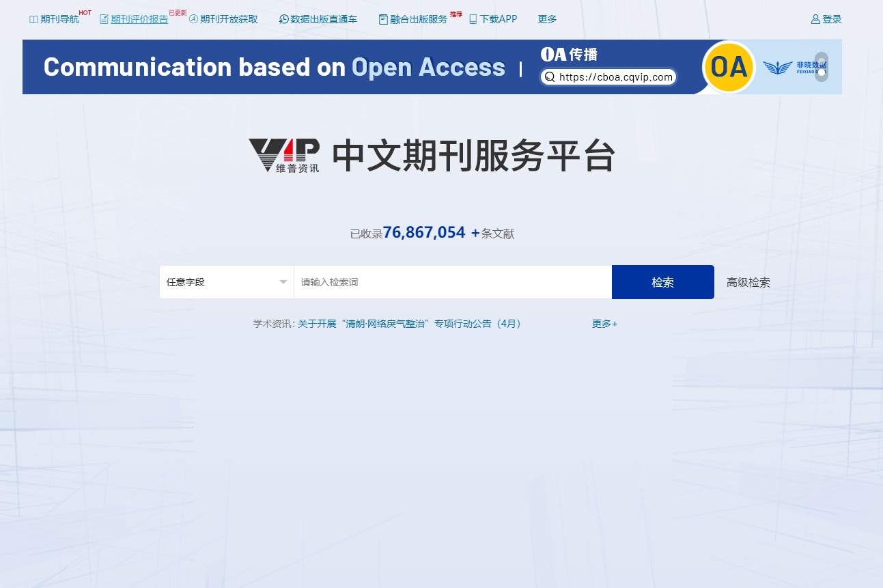Click the red HOT badge
Viewport: 883px width, 588px height.
click(85, 13)
